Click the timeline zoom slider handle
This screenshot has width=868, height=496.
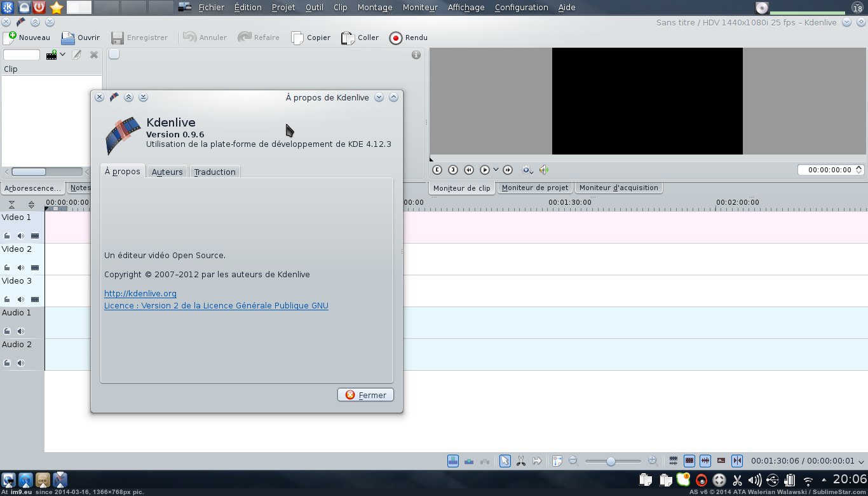click(611, 461)
